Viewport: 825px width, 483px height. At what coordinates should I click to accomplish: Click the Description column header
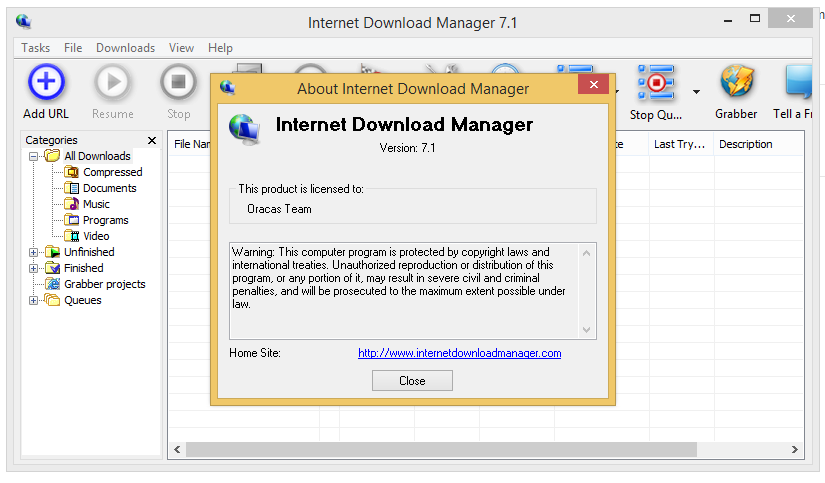(x=758, y=144)
